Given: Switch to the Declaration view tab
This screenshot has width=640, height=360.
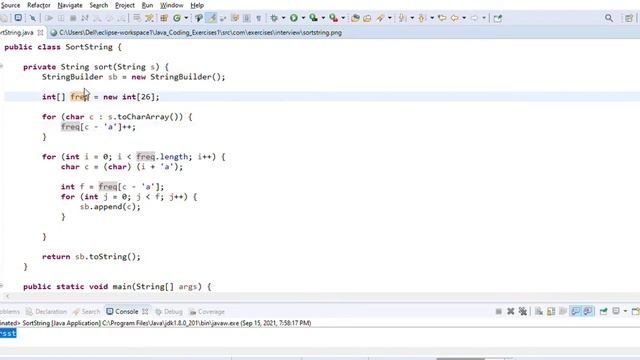Looking at the screenshot, I should tap(46, 311).
